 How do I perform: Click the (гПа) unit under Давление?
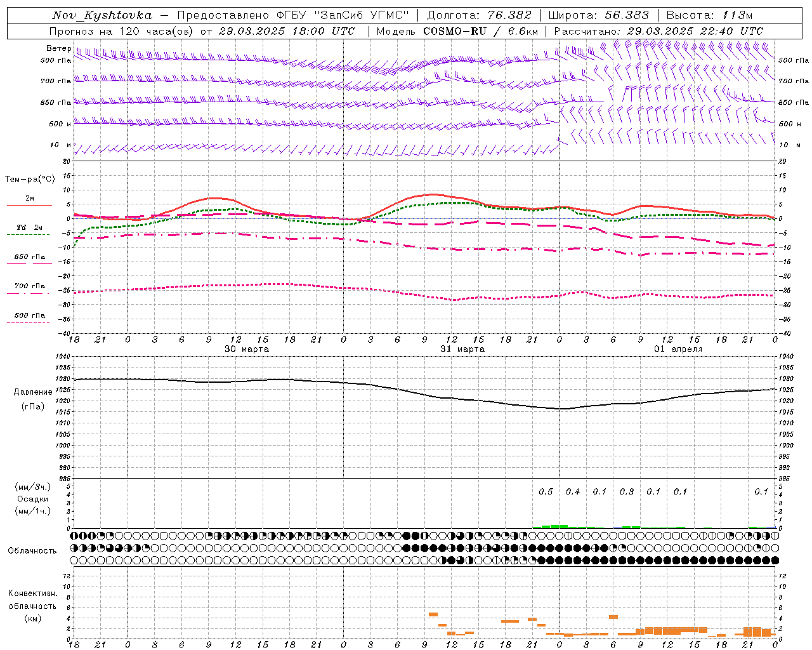33,406
